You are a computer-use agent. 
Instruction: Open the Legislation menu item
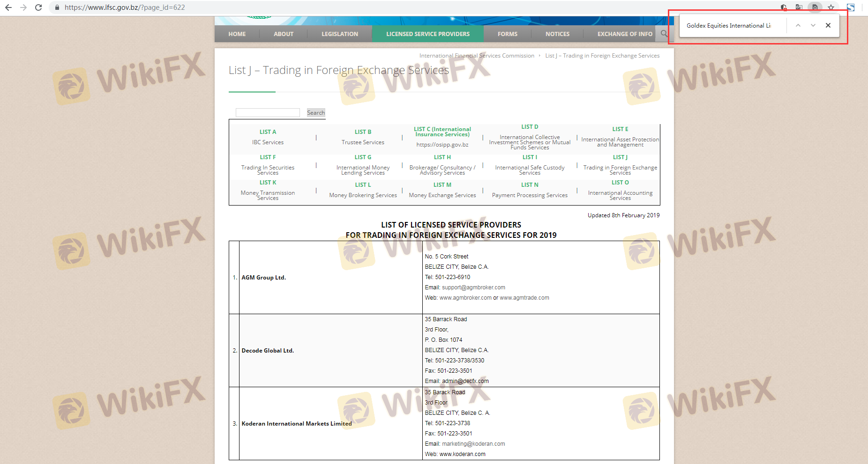click(x=339, y=34)
